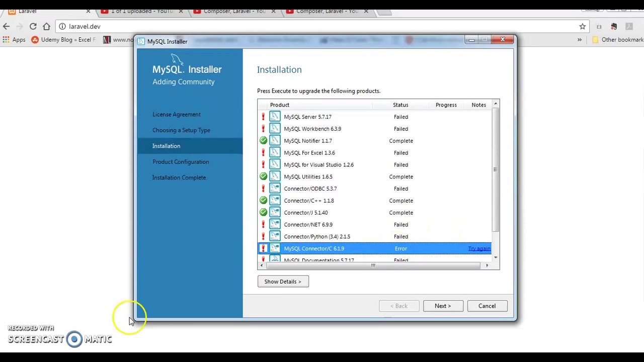This screenshot has width=644, height=362.
Task: Click the Cancel button
Action: 487,306
